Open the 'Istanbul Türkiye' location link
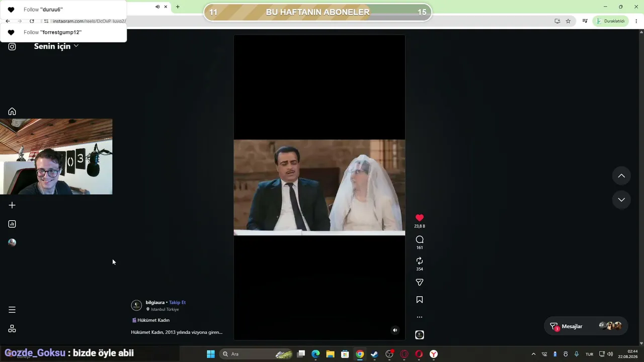The height and width of the screenshot is (362, 644). coord(165,309)
